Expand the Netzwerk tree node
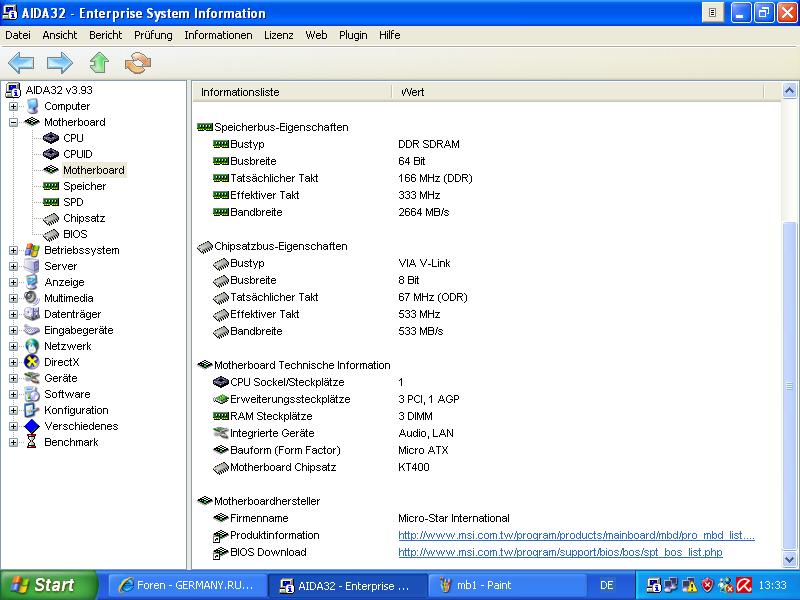Viewport: 800px width, 600px height. click(x=13, y=346)
